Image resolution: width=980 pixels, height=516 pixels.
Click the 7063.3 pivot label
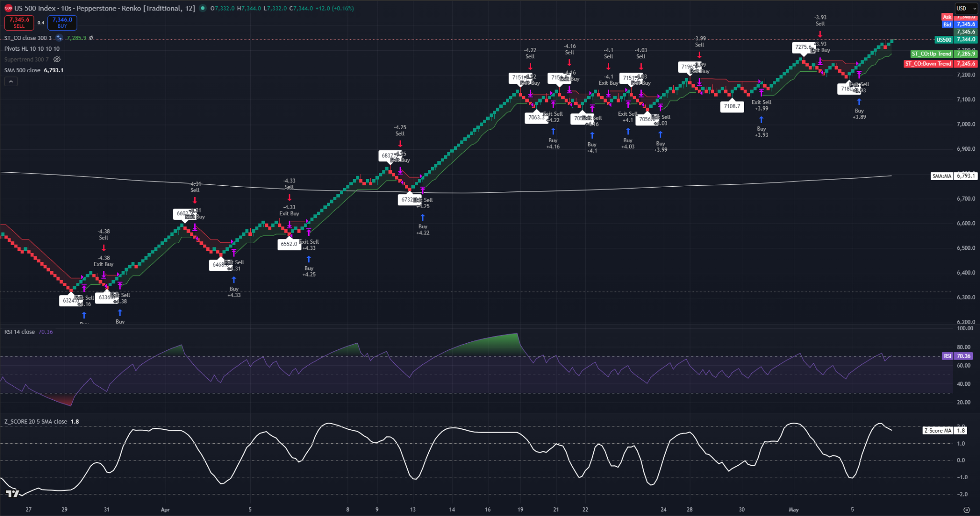(536, 117)
